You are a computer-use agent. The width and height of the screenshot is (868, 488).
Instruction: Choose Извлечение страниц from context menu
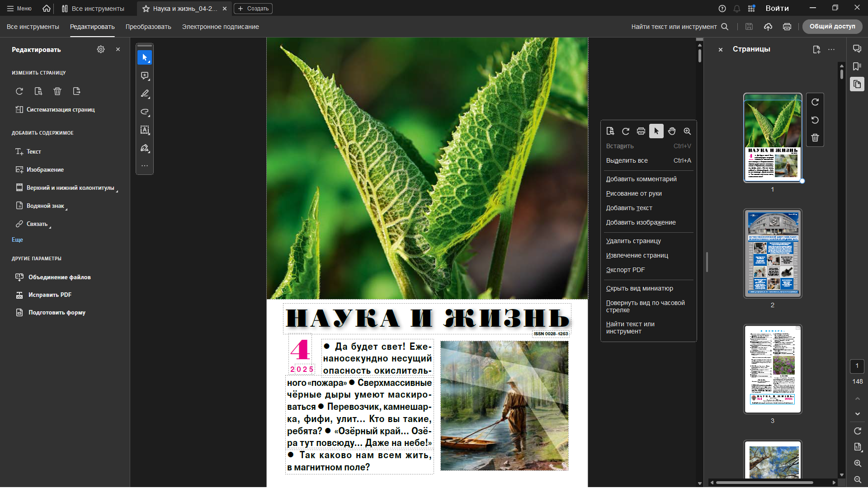click(637, 255)
